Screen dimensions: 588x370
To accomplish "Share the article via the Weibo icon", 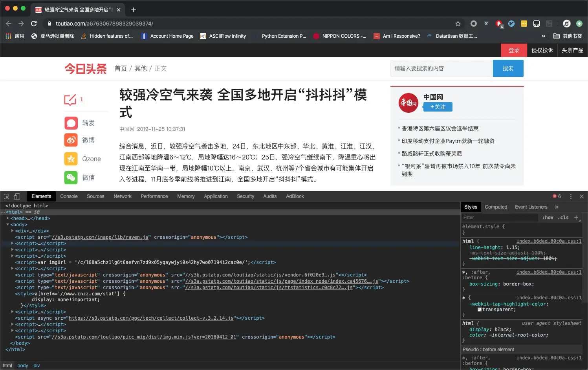I will pyautogui.click(x=71, y=140).
